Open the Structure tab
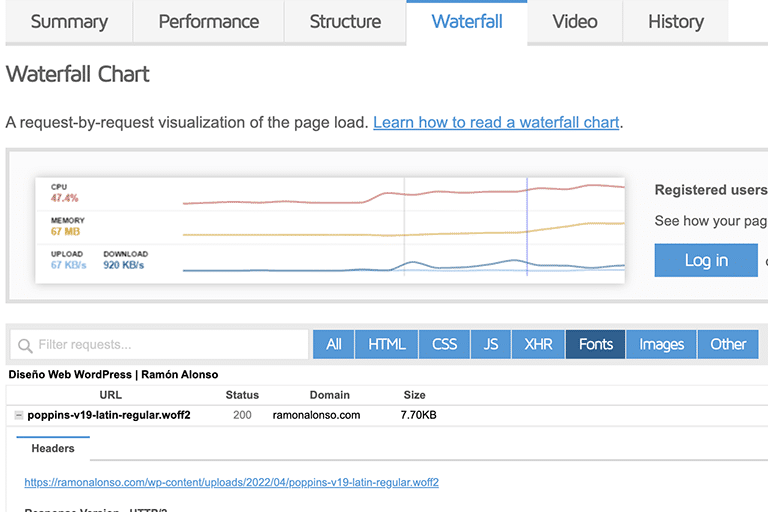Screen dimensions: 768x512 [345, 22]
